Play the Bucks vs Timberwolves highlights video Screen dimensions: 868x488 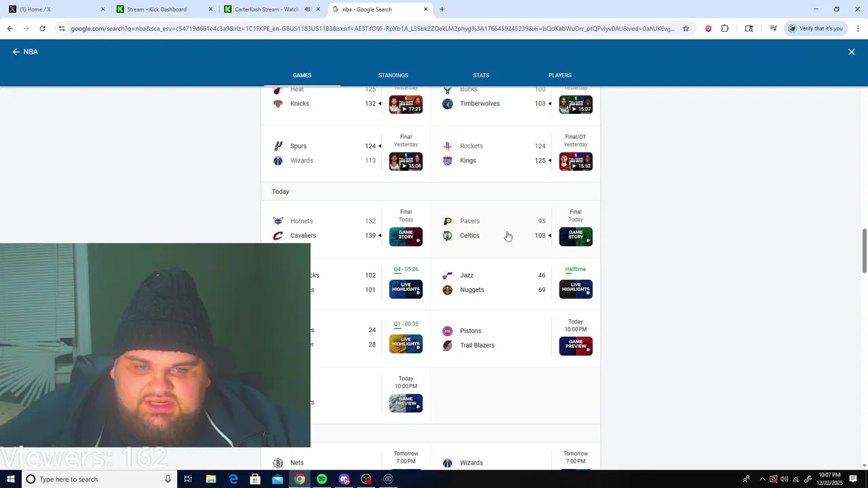[576, 104]
